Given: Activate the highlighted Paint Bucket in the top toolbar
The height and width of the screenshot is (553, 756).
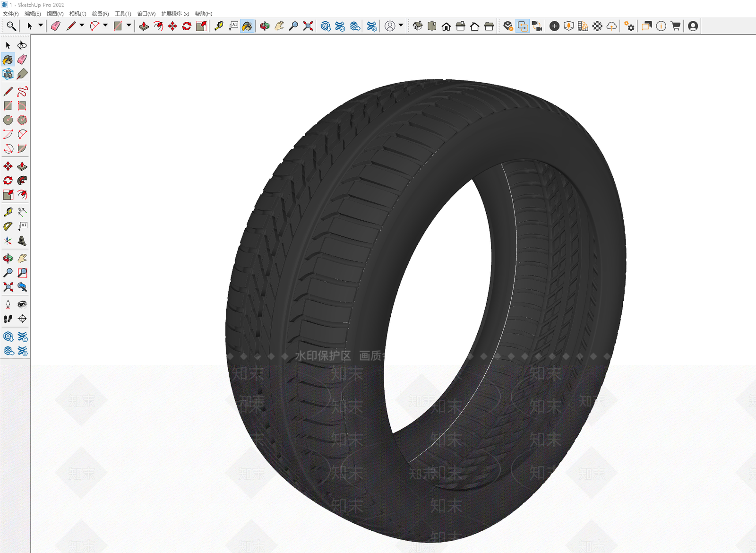Looking at the screenshot, I should [x=247, y=26].
